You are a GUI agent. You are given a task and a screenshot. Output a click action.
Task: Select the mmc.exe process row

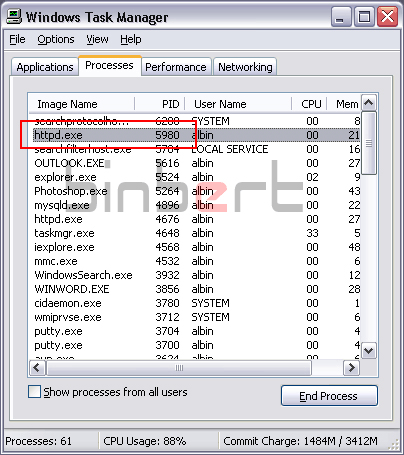pyautogui.click(x=196, y=261)
